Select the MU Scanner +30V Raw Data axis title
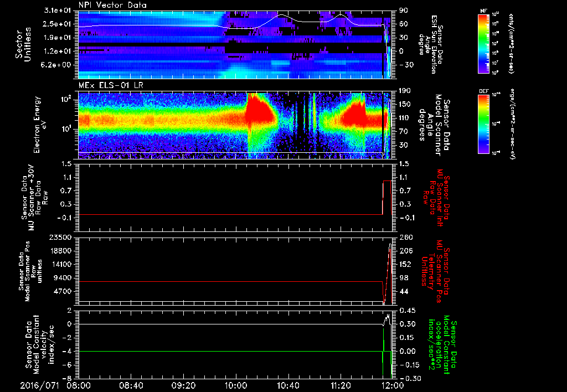567x392 pixels. tap(34, 198)
